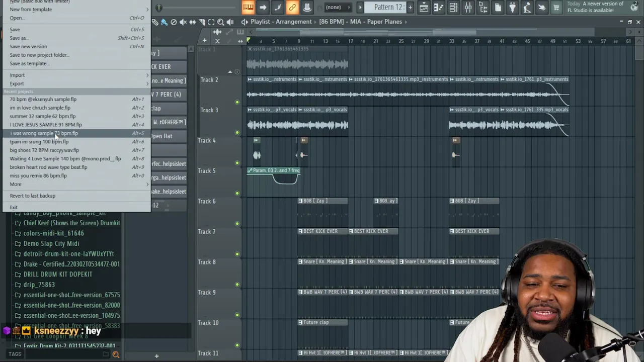The image size is (644, 362).
Task: Click the arrow left of Pattern 12
Action: [360, 7]
